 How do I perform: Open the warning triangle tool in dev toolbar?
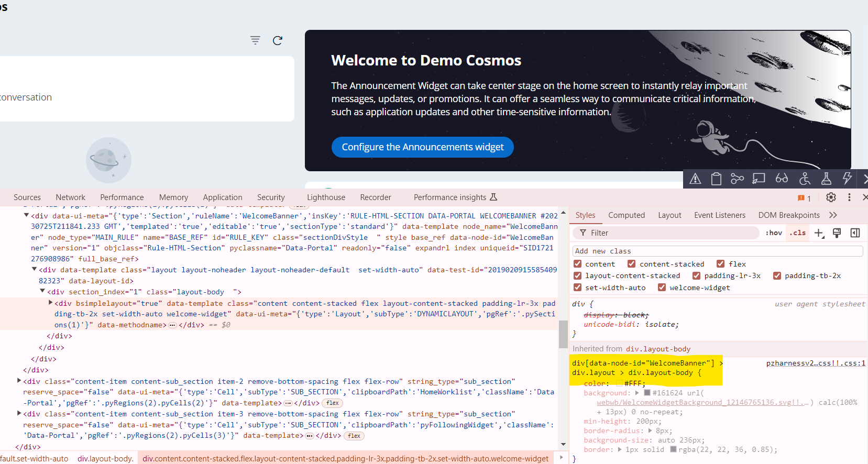(695, 179)
